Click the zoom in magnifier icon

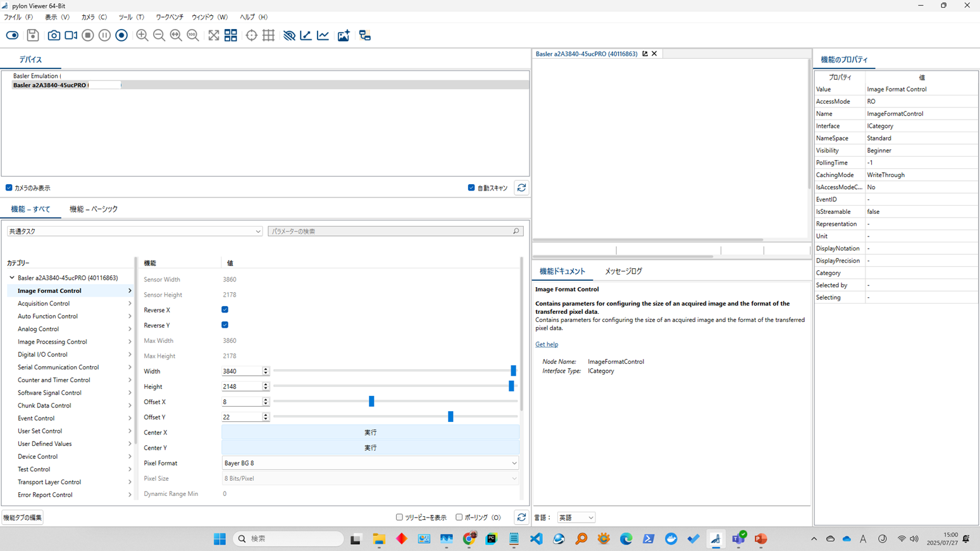(x=142, y=35)
